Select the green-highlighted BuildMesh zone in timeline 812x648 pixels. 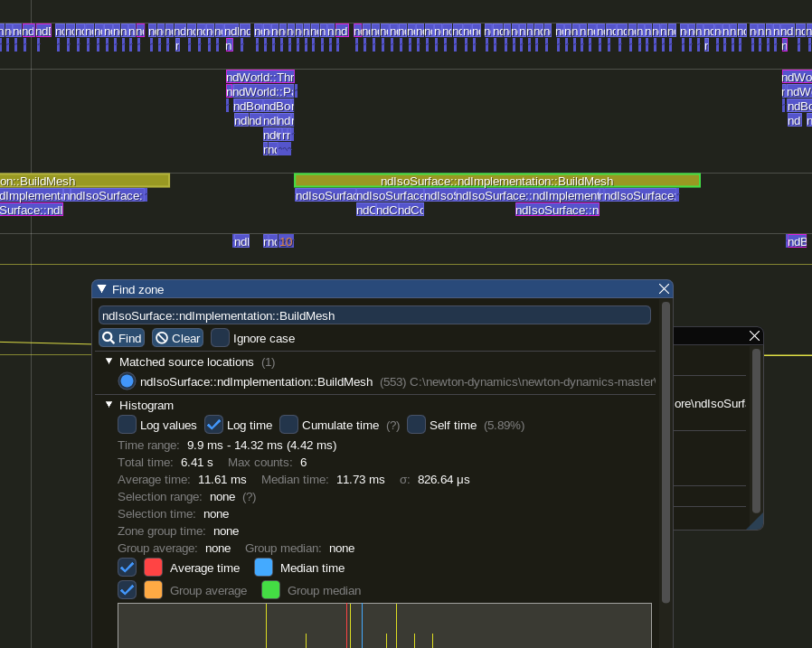(x=496, y=181)
